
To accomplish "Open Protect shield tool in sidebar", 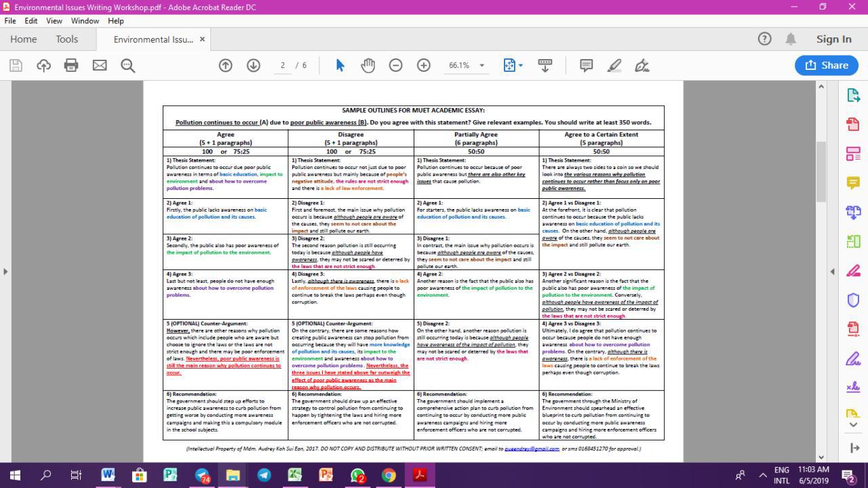I will [853, 299].
